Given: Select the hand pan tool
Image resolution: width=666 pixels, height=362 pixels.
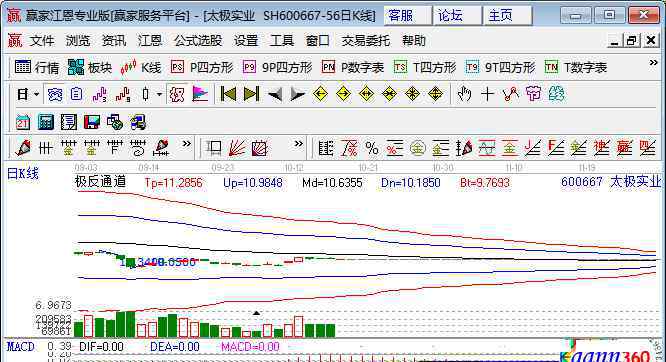Looking at the screenshot, I should (464, 94).
